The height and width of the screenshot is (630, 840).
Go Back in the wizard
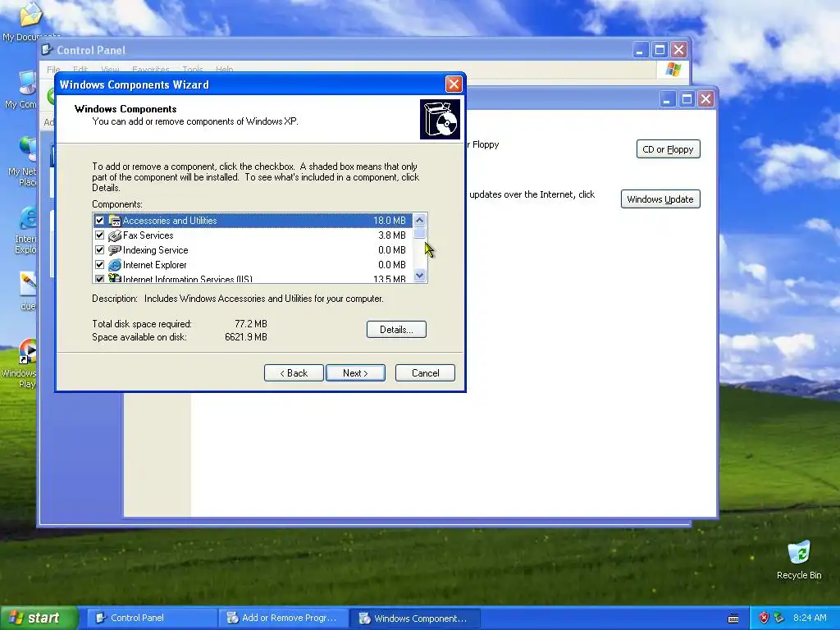[x=294, y=373]
